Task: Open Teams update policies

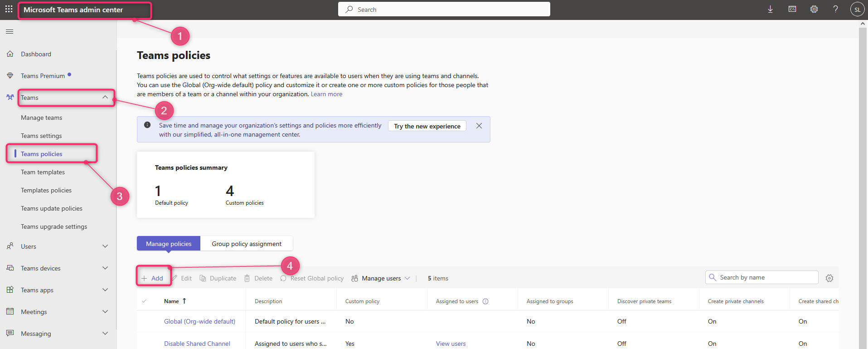Action: tap(52, 208)
